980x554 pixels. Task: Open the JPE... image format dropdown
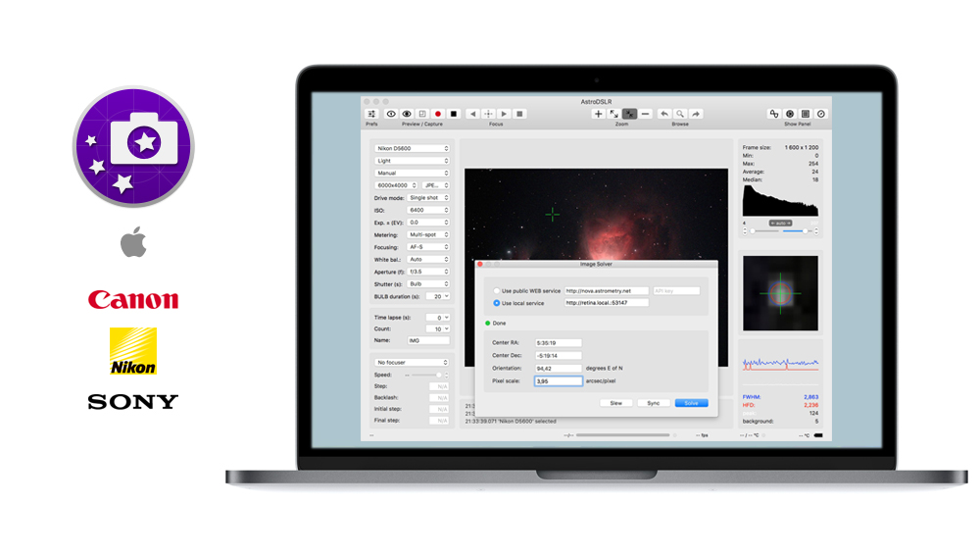436,185
